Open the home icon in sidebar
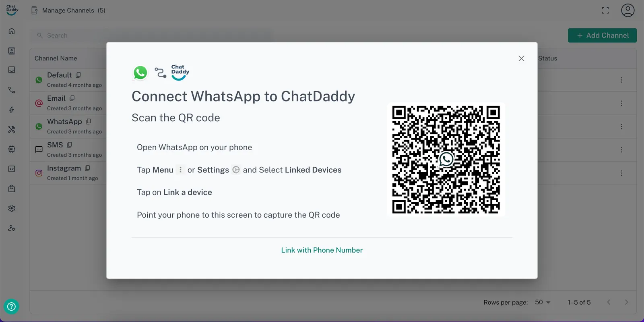644x322 pixels. click(12, 31)
